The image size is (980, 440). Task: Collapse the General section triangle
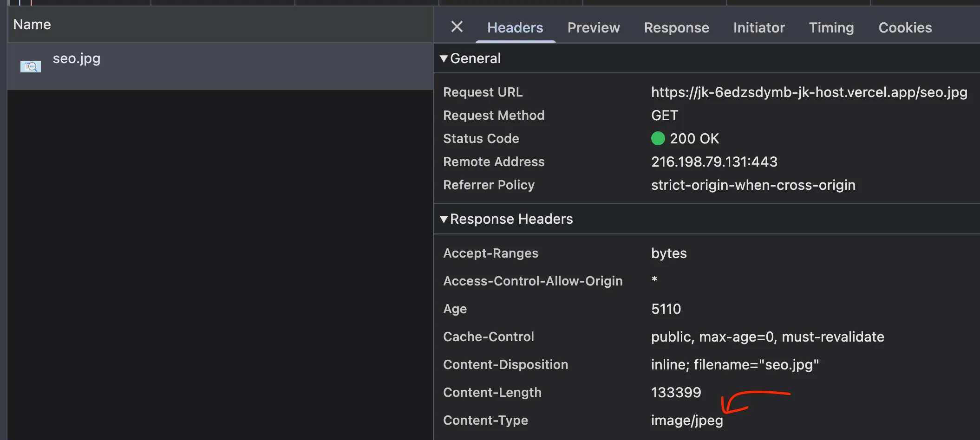[444, 58]
